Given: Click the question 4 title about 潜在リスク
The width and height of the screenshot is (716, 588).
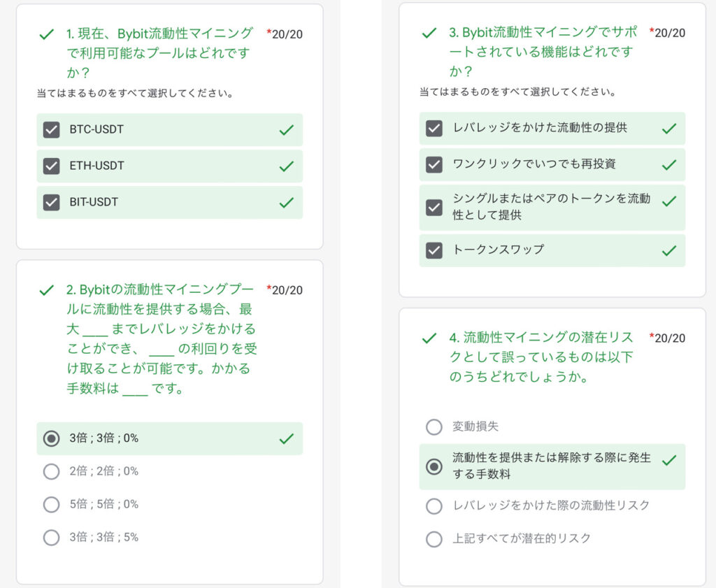Looking at the screenshot, I should 541,357.
